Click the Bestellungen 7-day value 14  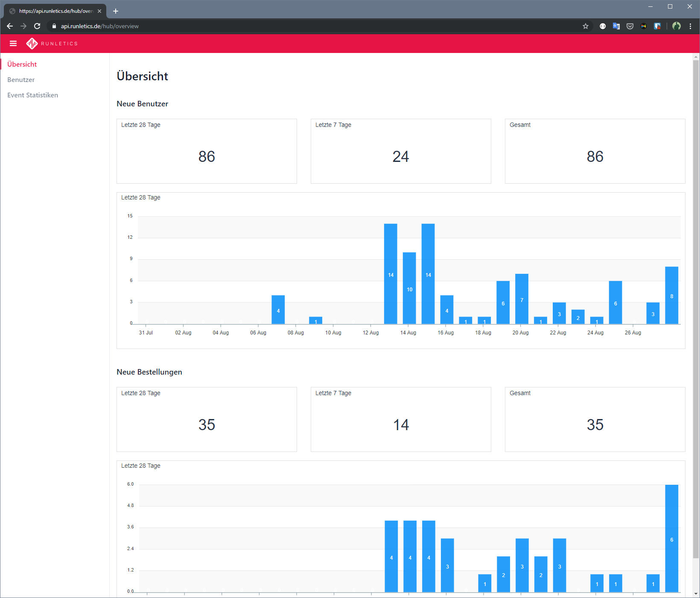pos(401,425)
